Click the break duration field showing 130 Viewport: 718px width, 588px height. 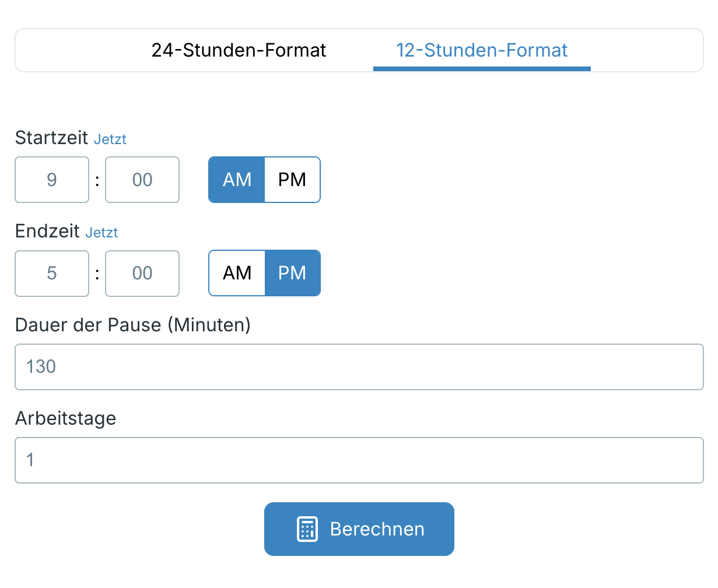click(x=359, y=367)
